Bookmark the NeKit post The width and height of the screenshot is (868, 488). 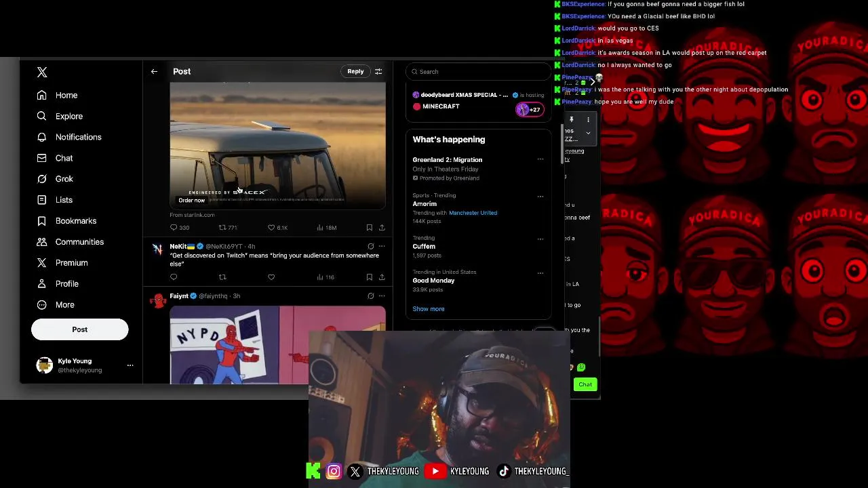(x=369, y=277)
